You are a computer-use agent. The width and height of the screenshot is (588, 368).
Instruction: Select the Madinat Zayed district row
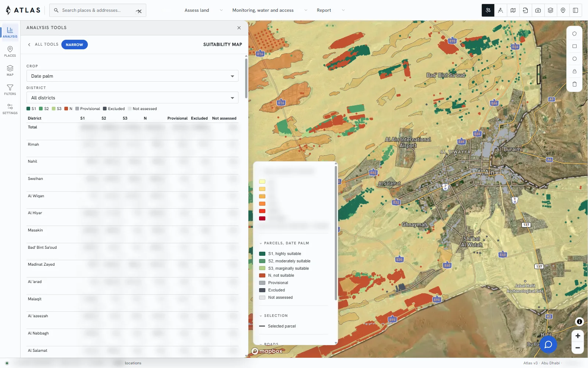(x=132, y=269)
